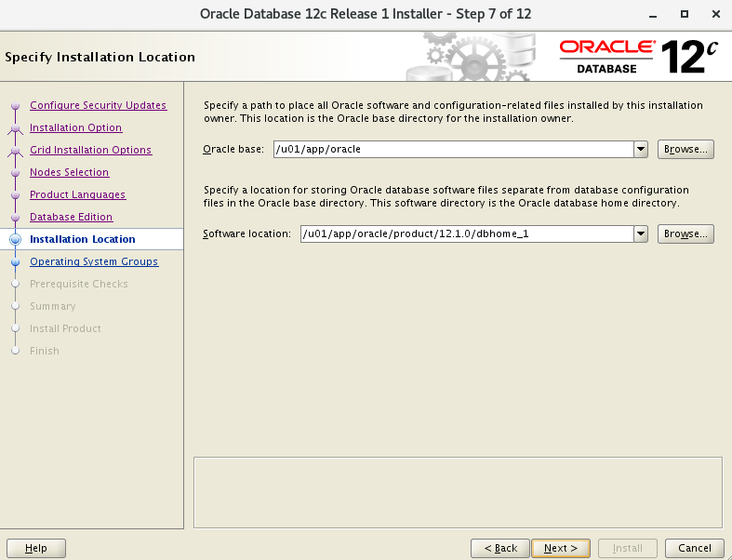Open Grid Installation Options step
Viewport: 732px width, 560px height.
90,151
